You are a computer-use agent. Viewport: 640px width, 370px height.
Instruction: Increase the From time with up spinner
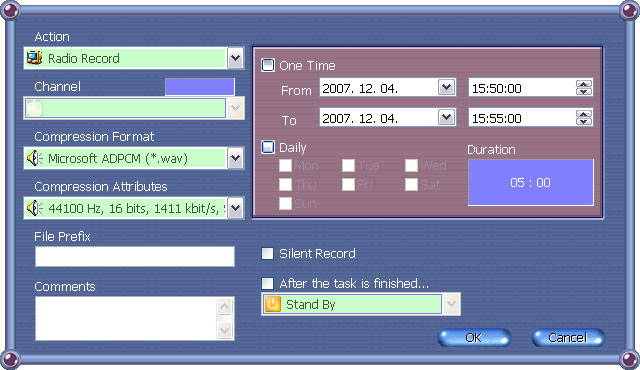tap(584, 84)
